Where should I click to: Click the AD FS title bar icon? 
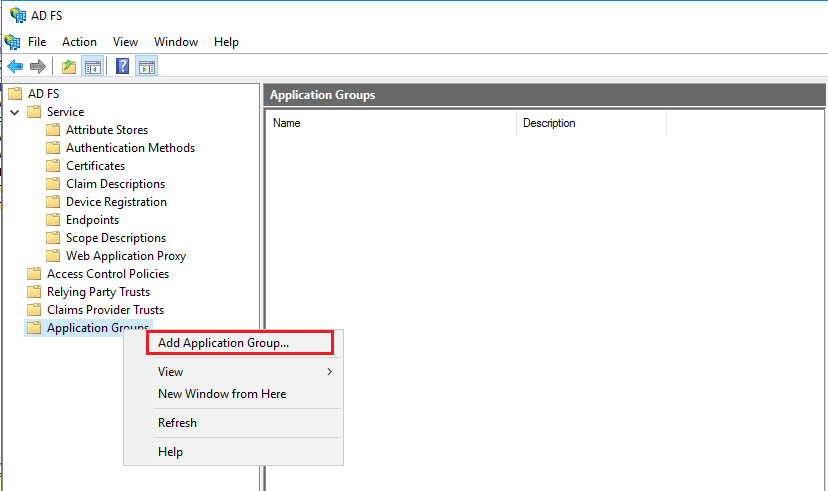18,15
